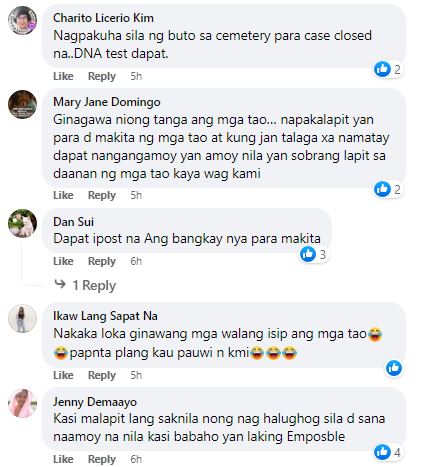Click like reaction icon on Charito's comment
This screenshot has height=467, width=440.
(x=382, y=69)
